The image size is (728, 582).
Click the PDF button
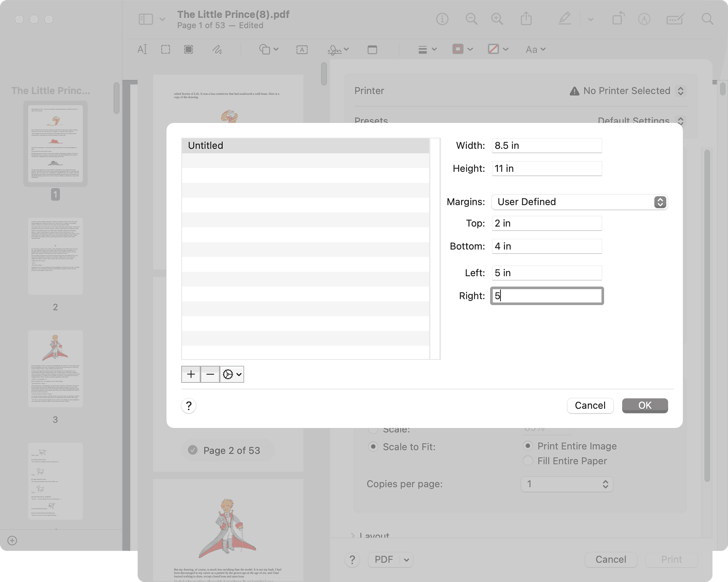pos(384,559)
